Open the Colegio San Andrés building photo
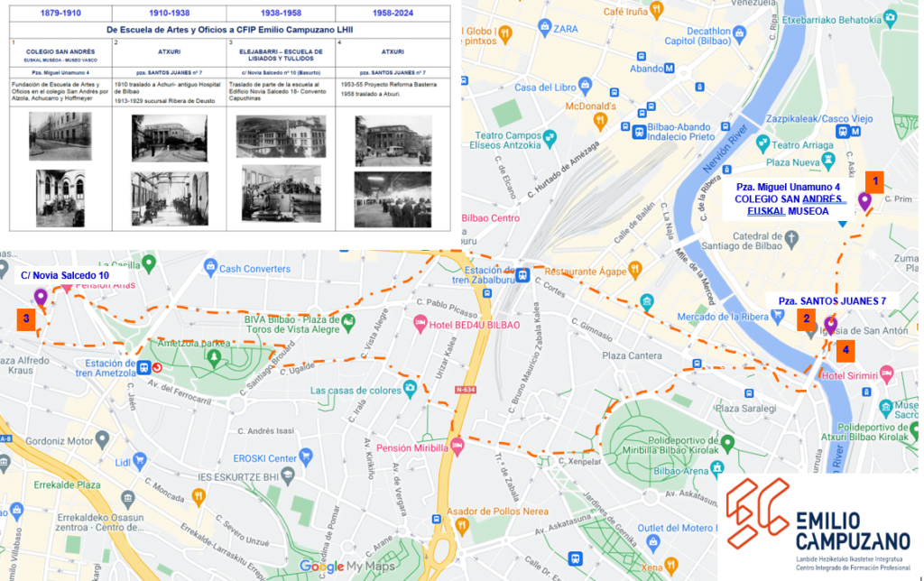The height and width of the screenshot is (581, 924). (x=60, y=137)
